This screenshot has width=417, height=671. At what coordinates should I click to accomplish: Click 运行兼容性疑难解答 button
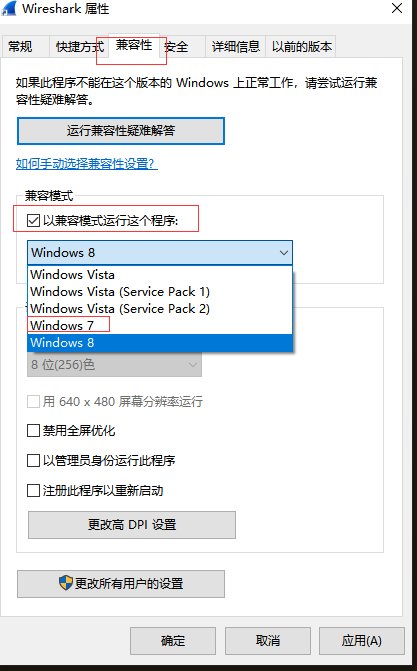(121, 131)
